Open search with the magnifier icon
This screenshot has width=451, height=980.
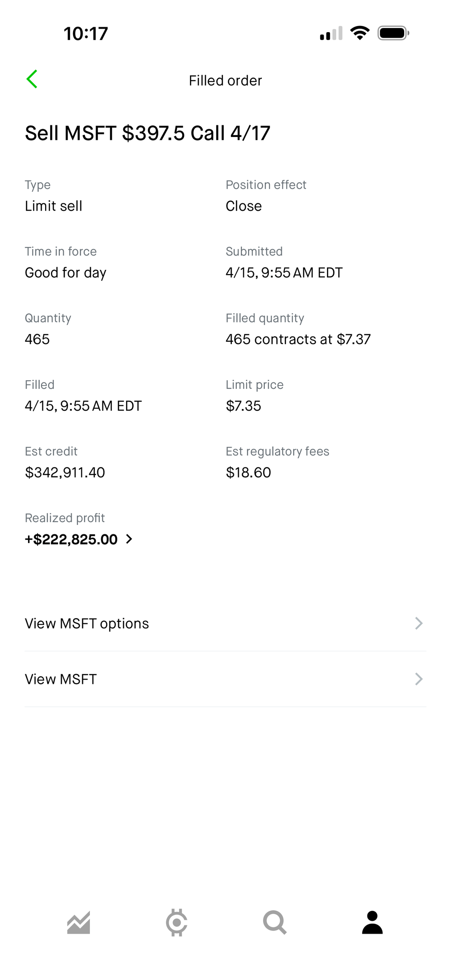pos(274,922)
